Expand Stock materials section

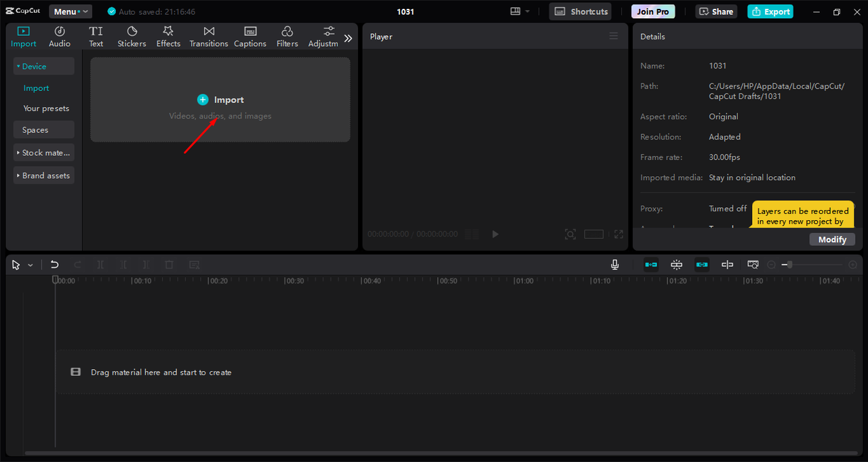[43, 153]
